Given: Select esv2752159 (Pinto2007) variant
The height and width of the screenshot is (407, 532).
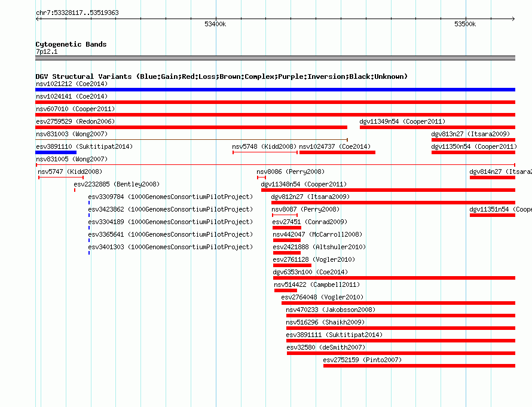Looking at the screenshot, I should pos(362,360).
